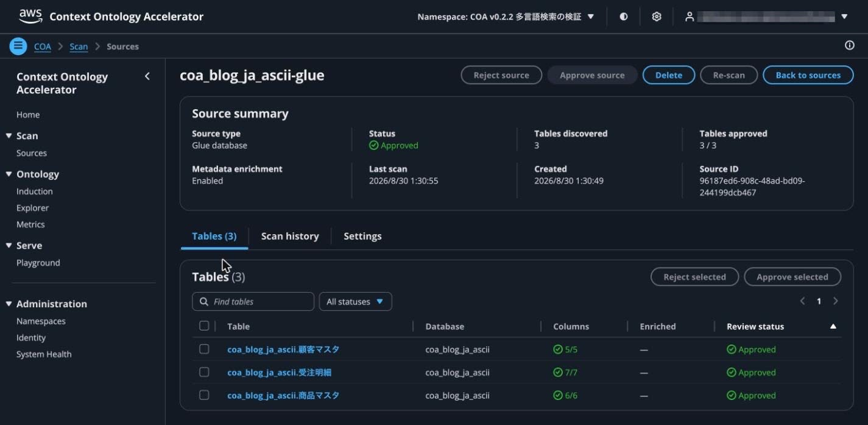Click the Reject source button
868x425 pixels.
(501, 75)
